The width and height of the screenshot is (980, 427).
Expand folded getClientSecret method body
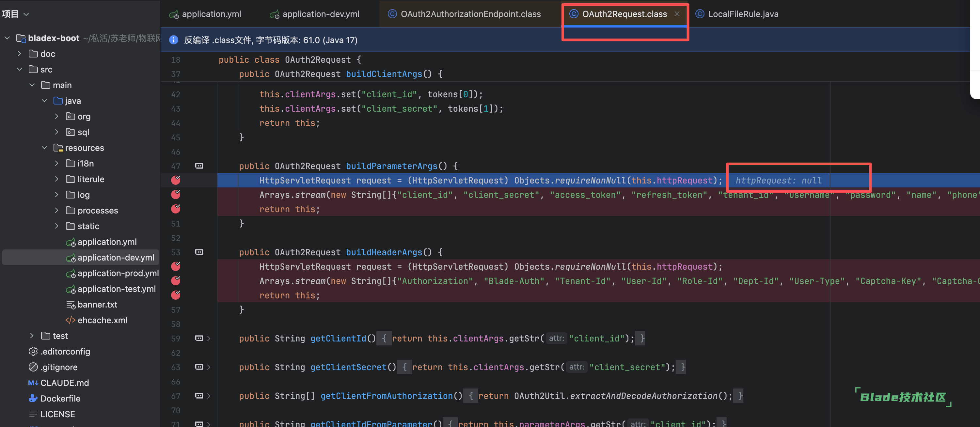(209, 367)
